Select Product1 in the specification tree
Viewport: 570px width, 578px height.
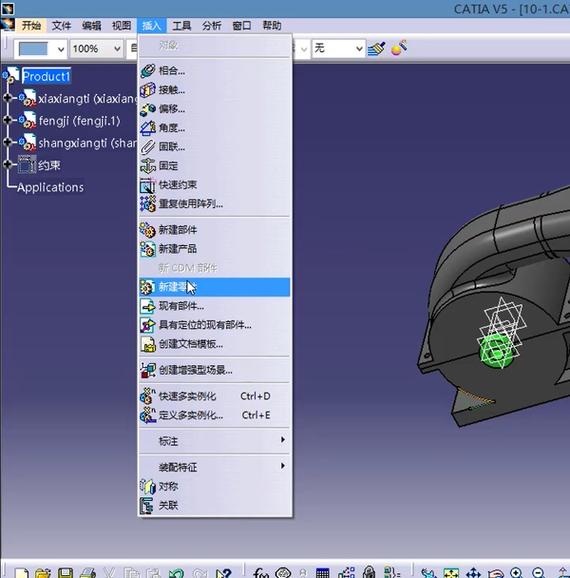[x=46, y=76]
